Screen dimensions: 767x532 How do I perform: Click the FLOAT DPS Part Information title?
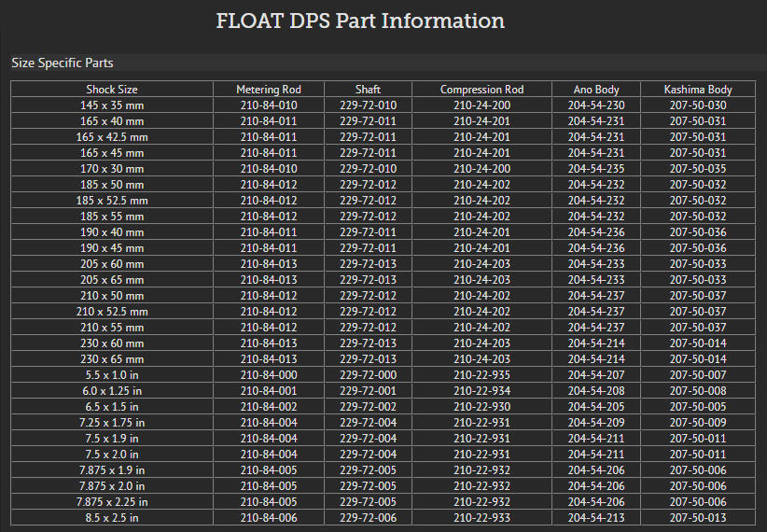[x=360, y=21]
